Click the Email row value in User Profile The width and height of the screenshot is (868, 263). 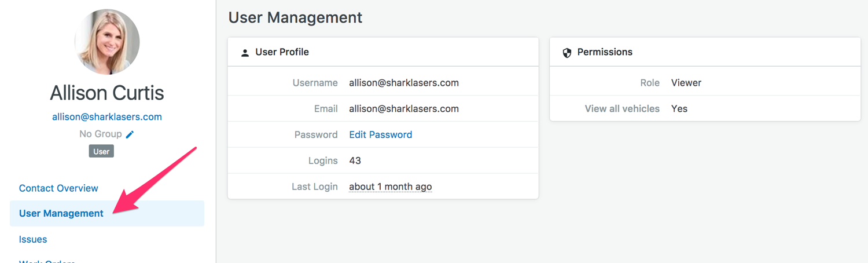[403, 109]
